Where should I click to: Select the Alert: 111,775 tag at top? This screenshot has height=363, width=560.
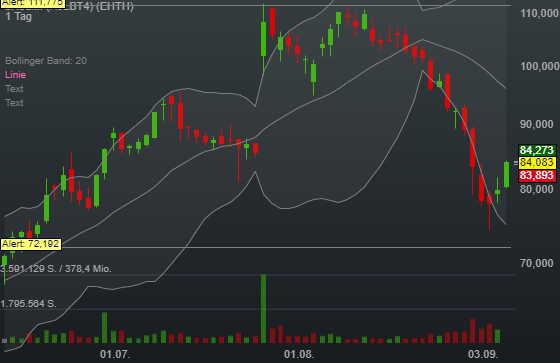[32, 3]
